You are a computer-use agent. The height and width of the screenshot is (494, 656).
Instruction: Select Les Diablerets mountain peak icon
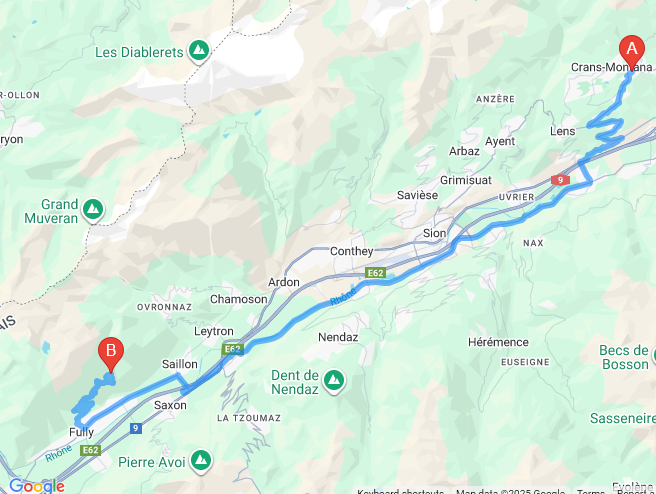click(x=199, y=51)
